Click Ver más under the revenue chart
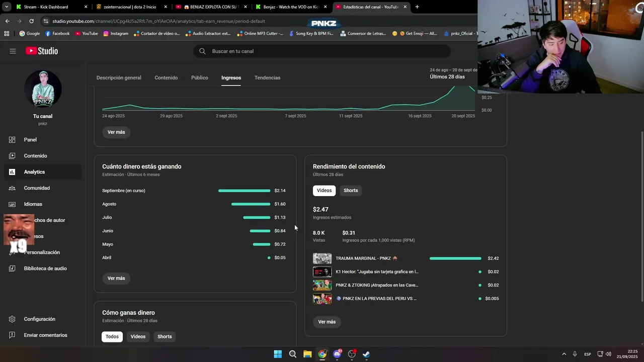This screenshot has width=644, height=362. tap(116, 132)
